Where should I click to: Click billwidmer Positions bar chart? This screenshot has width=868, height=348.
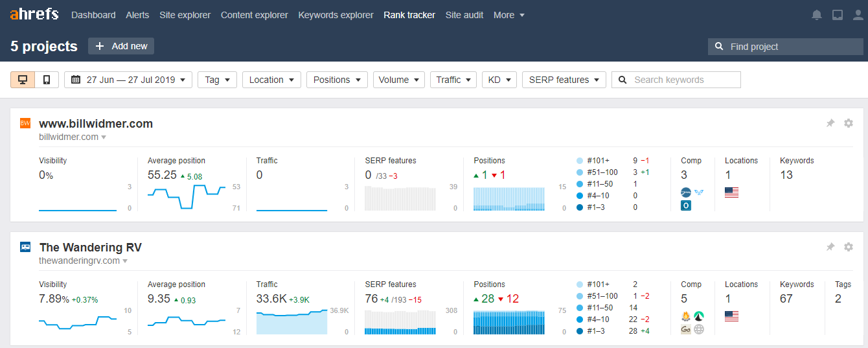click(509, 199)
